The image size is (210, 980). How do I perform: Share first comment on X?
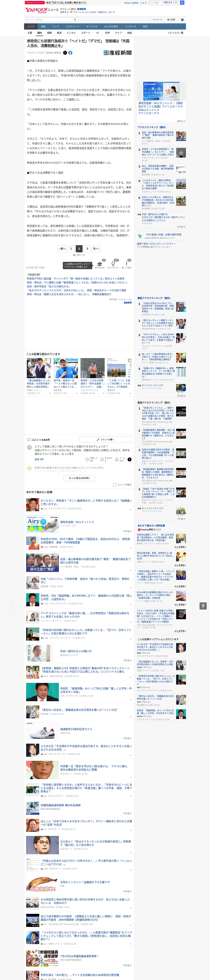pyautogui.click(x=129, y=460)
